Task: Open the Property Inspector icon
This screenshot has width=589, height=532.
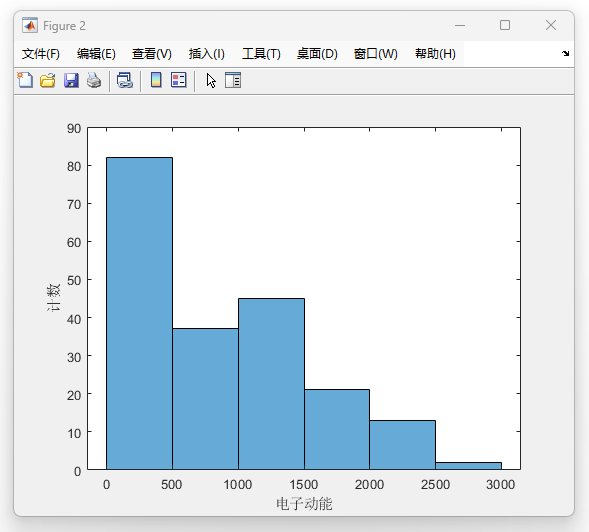Action: click(233, 80)
